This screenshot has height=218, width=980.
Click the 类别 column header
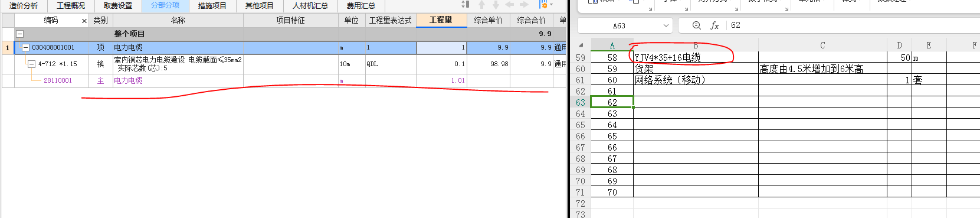(101, 20)
